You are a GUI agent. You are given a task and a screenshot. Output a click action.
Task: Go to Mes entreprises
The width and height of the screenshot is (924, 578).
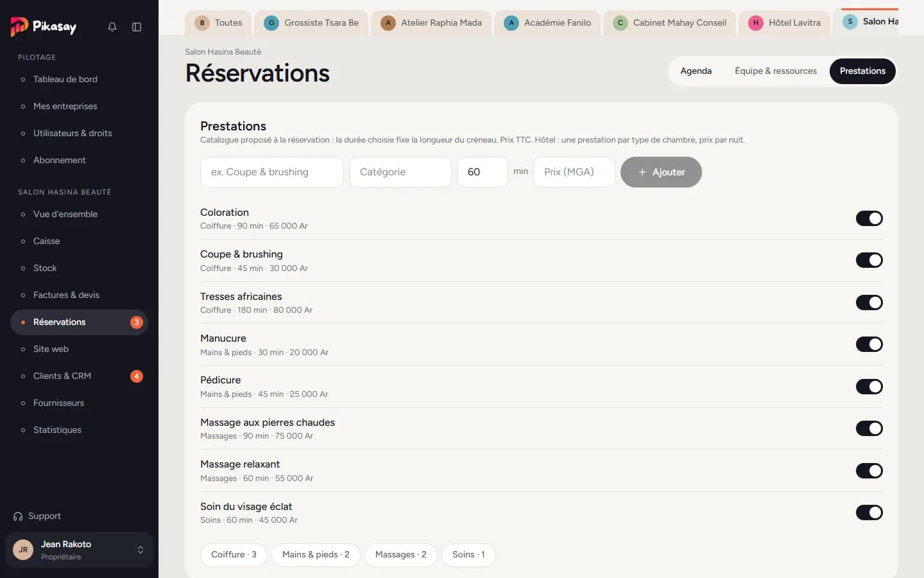(x=79, y=107)
